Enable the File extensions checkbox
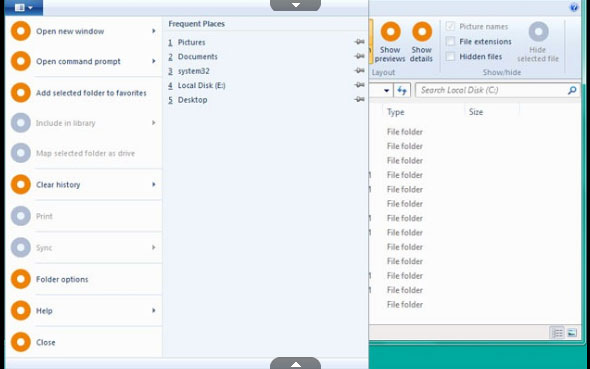This screenshot has width=590, height=369. tap(450, 42)
